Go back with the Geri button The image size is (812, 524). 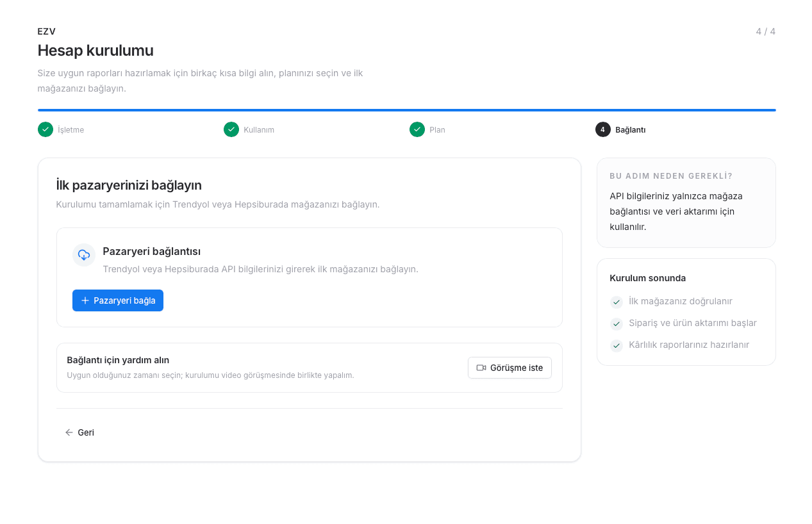tap(79, 432)
